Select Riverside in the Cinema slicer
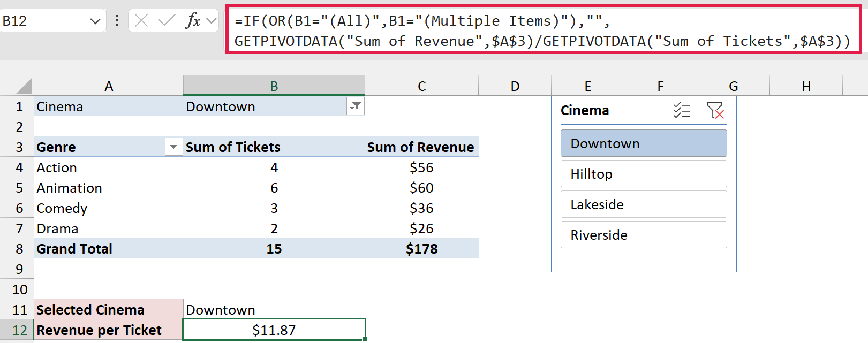868x343 pixels. [x=644, y=235]
